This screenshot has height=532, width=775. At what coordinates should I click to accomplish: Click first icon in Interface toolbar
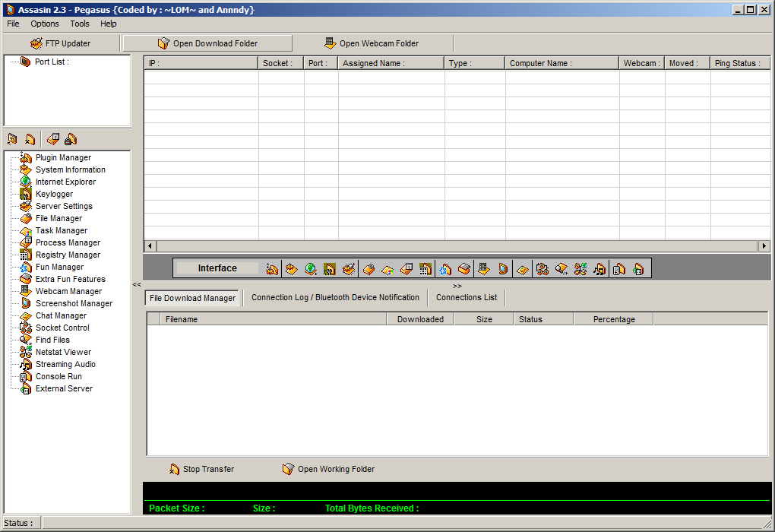[x=272, y=268]
